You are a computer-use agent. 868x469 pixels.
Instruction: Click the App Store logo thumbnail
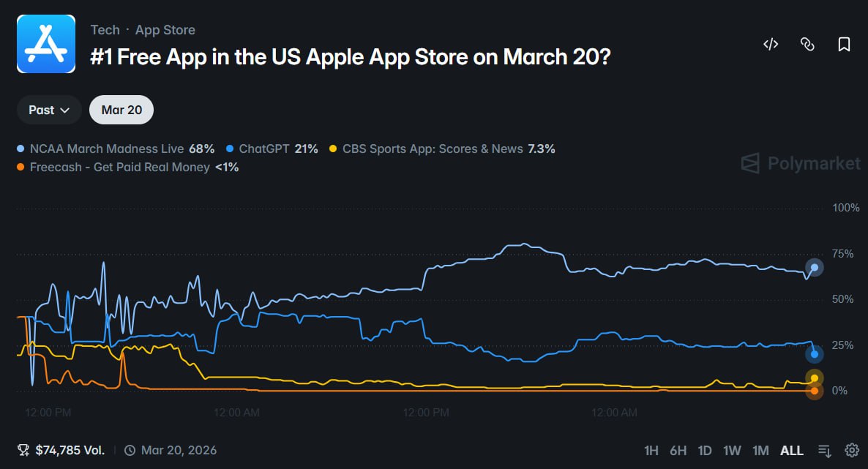[46, 45]
